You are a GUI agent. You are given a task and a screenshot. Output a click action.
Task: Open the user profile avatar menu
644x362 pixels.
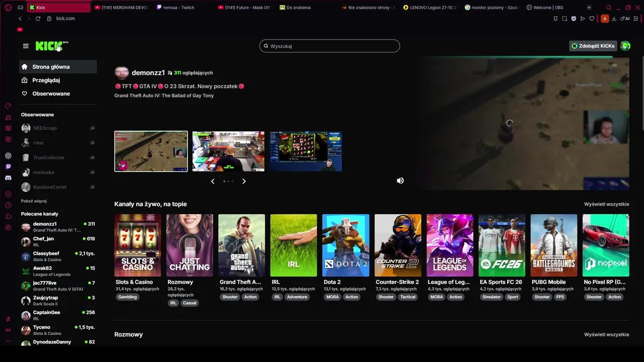[625, 46]
